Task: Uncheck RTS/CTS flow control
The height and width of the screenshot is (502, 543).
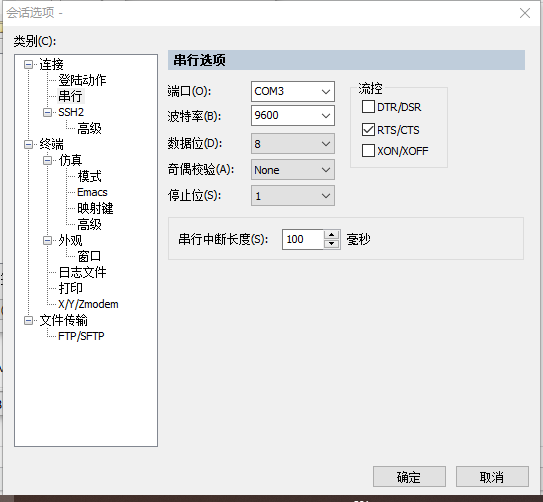Action: pyautogui.click(x=368, y=129)
